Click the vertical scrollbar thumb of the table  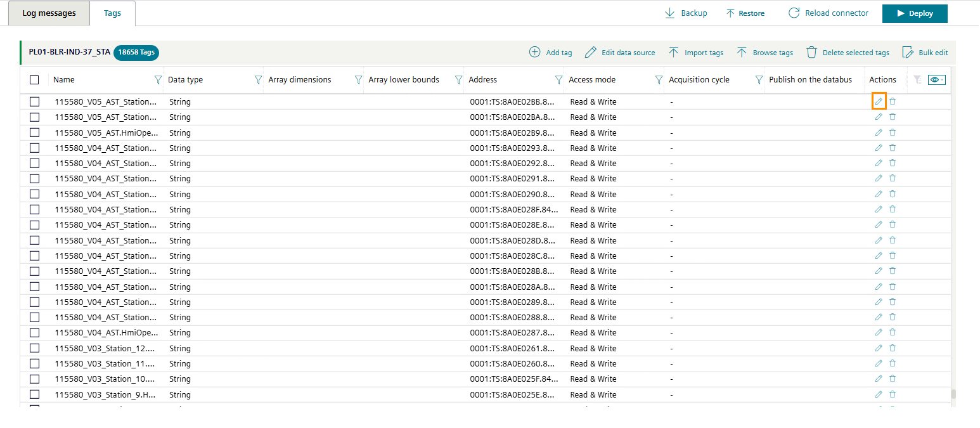pos(953,394)
